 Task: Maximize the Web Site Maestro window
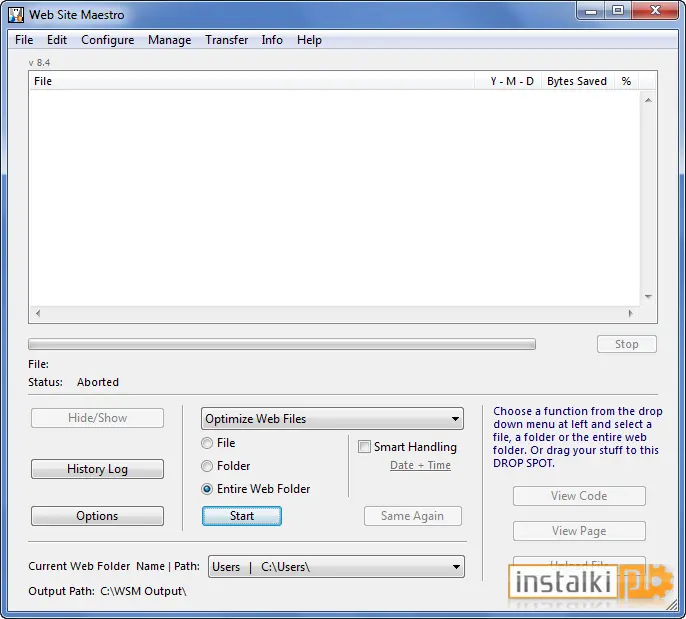pyautogui.click(x=618, y=11)
